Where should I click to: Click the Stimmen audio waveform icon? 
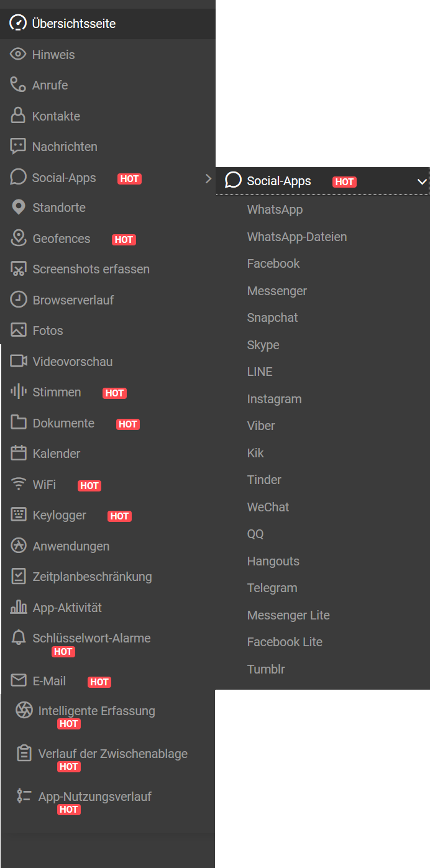18,392
